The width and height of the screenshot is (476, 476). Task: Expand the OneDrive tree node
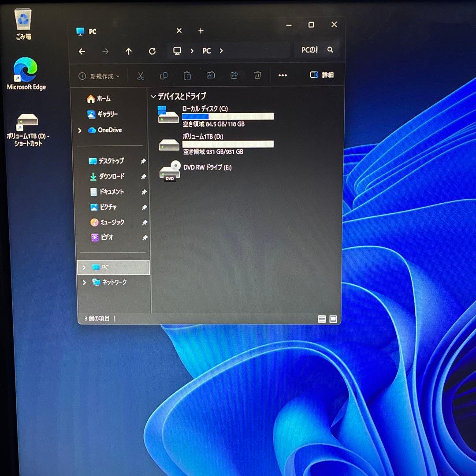click(80, 130)
